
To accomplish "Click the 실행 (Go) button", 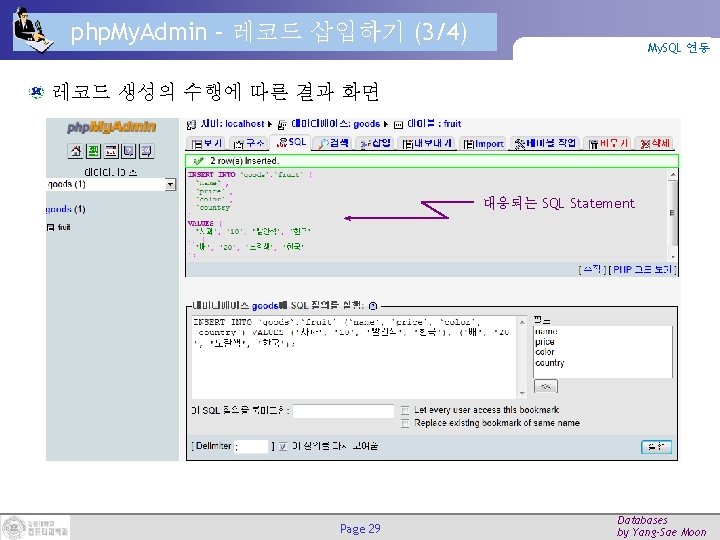I will 656,447.
